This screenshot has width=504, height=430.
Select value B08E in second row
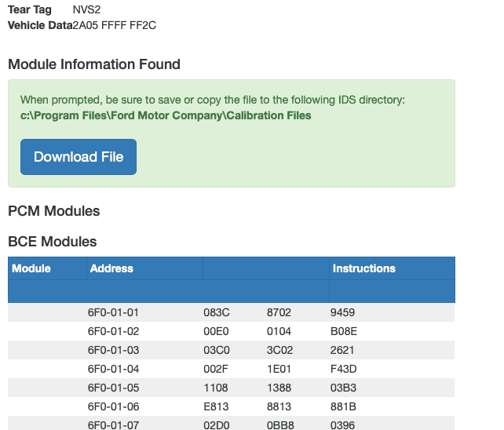344,331
